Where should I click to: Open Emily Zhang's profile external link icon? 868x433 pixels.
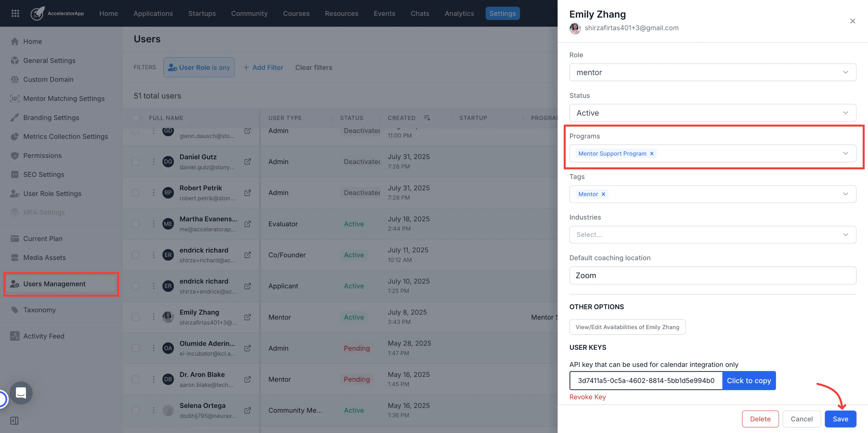[x=248, y=317]
